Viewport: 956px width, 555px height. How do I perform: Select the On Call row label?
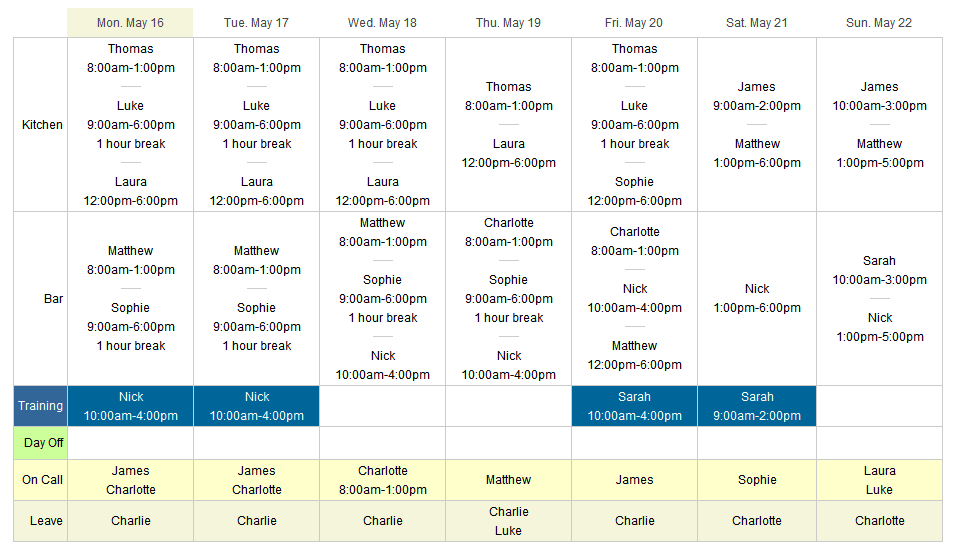click(41, 480)
